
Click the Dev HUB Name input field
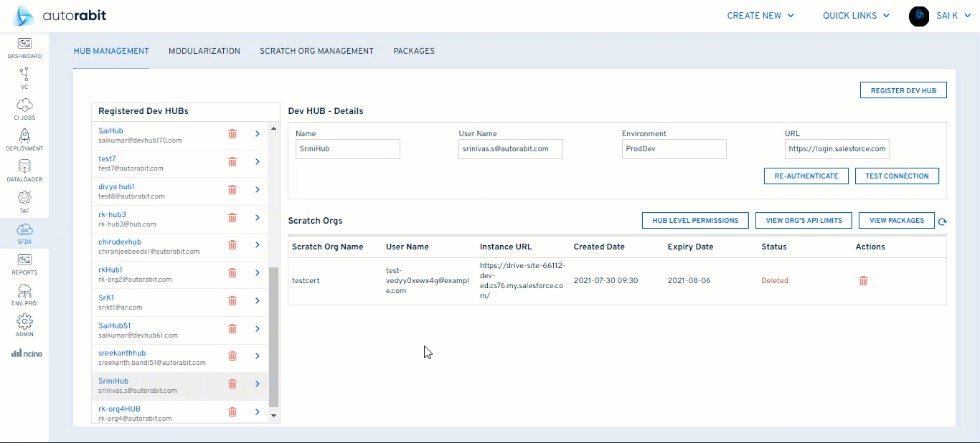click(347, 149)
